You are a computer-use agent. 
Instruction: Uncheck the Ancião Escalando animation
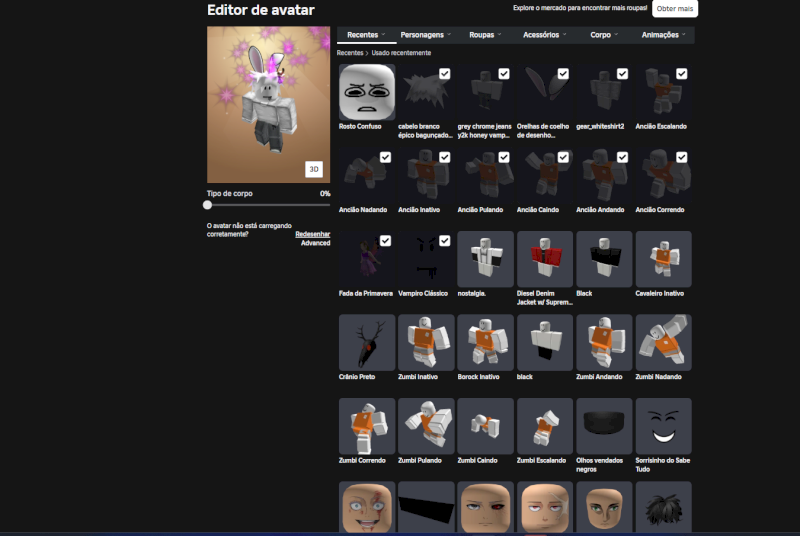681,74
